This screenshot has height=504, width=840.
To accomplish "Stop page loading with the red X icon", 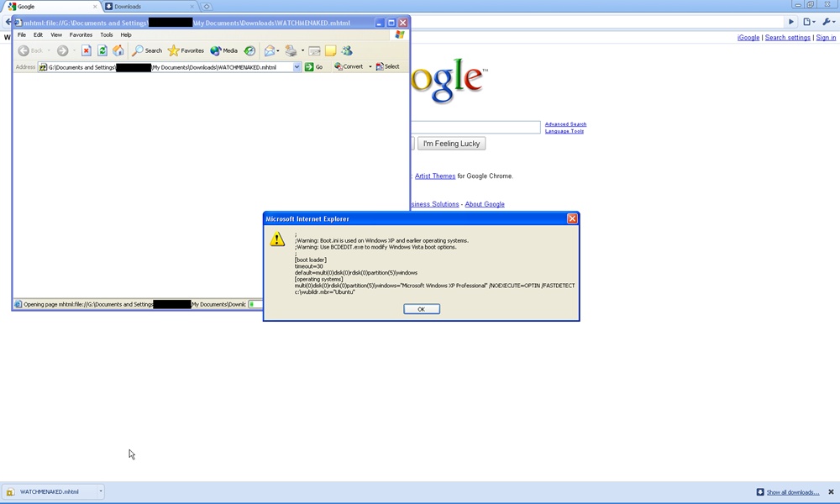I will (87, 51).
